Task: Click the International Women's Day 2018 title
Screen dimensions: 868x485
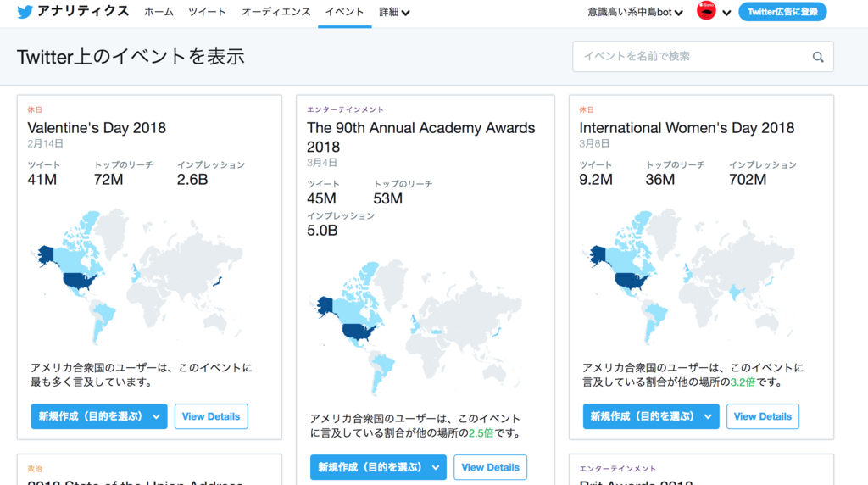Action: 687,128
